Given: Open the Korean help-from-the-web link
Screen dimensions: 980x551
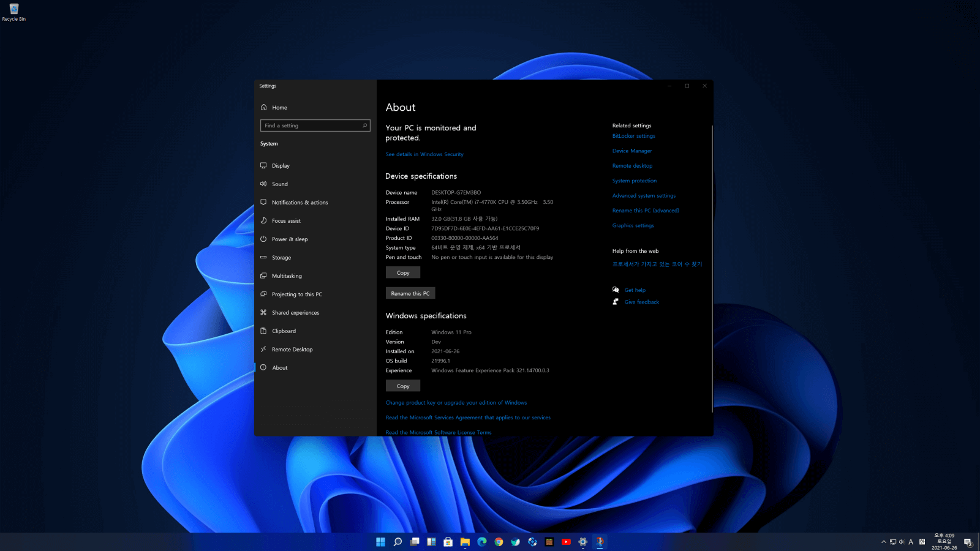Looking at the screenshot, I should pos(657,264).
